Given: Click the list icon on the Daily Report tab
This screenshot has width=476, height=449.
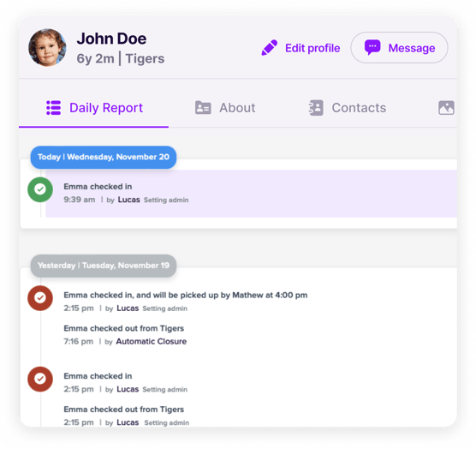Looking at the screenshot, I should coord(53,108).
